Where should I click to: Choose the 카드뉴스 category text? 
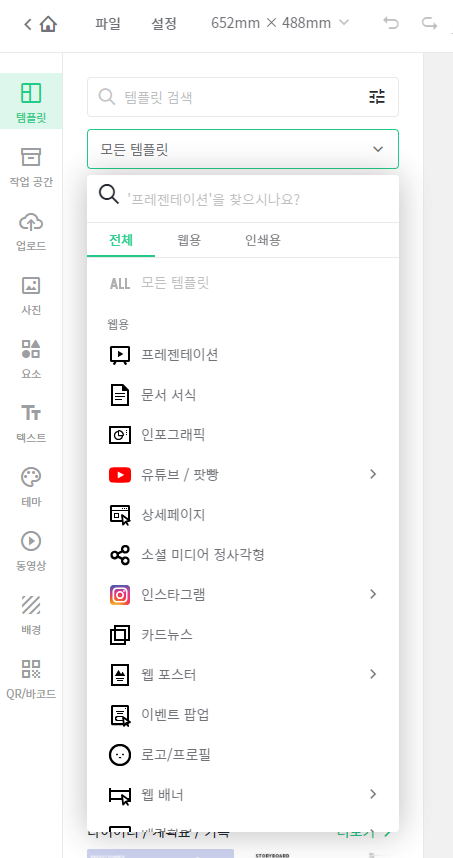[x=167, y=635]
